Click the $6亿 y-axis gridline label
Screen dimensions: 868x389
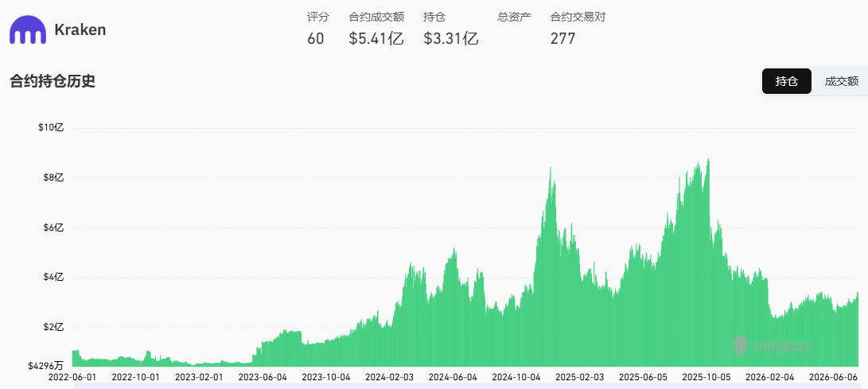click(x=53, y=228)
